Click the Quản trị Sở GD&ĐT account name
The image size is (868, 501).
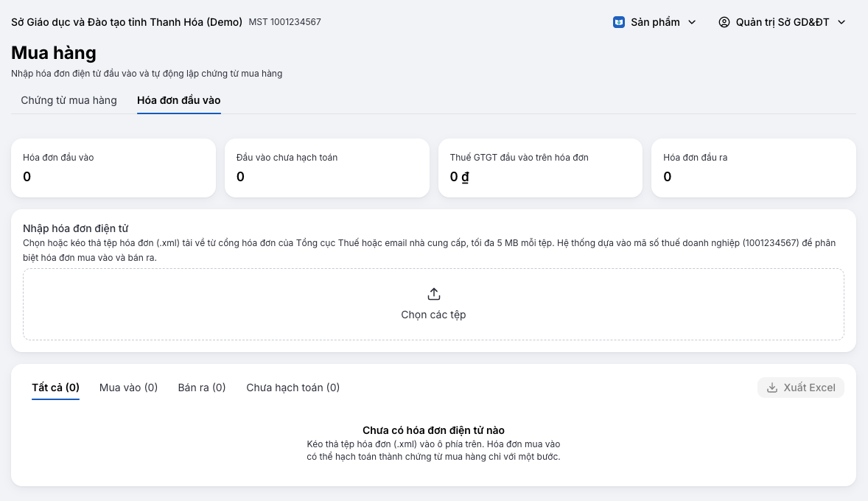[783, 22]
